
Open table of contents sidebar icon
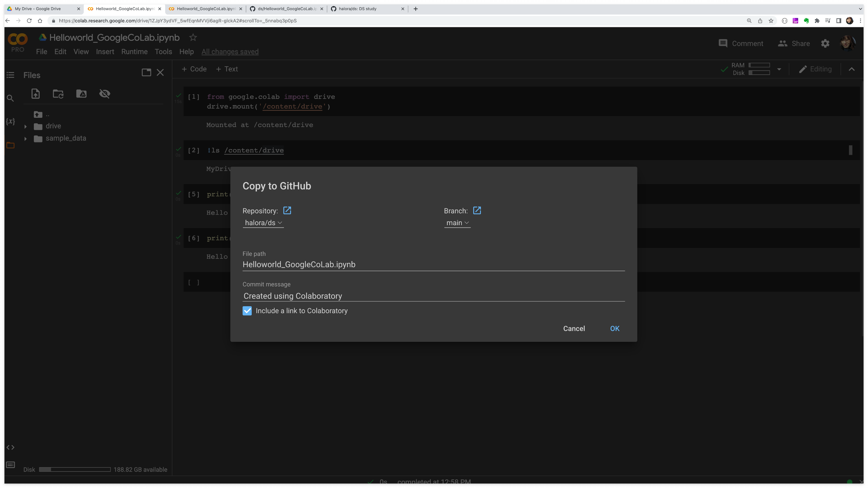pyautogui.click(x=10, y=75)
